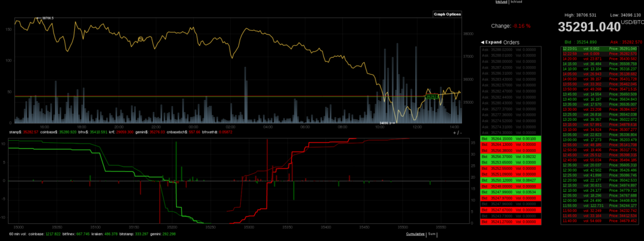Click the coinbase 60 min volume value
644x241 pixels.
click(x=53, y=234)
